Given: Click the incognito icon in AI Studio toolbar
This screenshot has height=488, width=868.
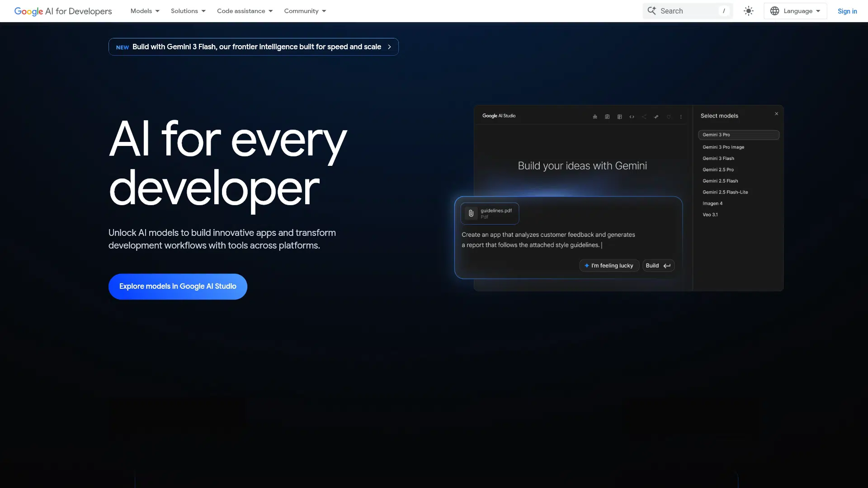Looking at the screenshot, I should pos(595,117).
